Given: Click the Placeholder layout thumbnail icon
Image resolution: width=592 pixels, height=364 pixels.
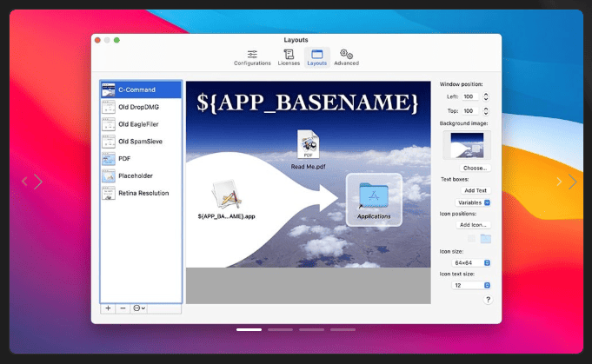Looking at the screenshot, I should click(x=109, y=175).
